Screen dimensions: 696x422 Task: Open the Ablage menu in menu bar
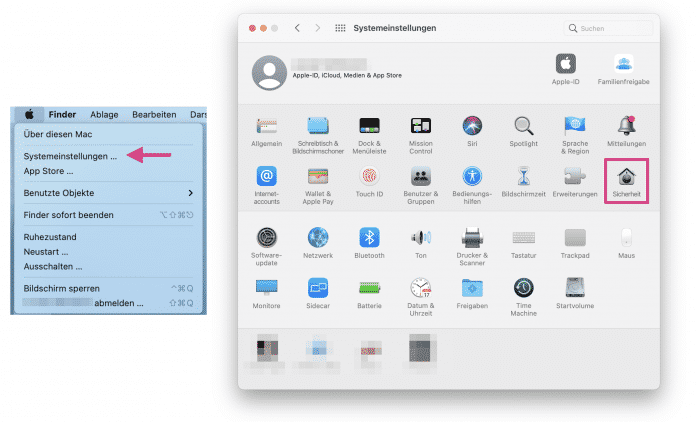tap(104, 115)
